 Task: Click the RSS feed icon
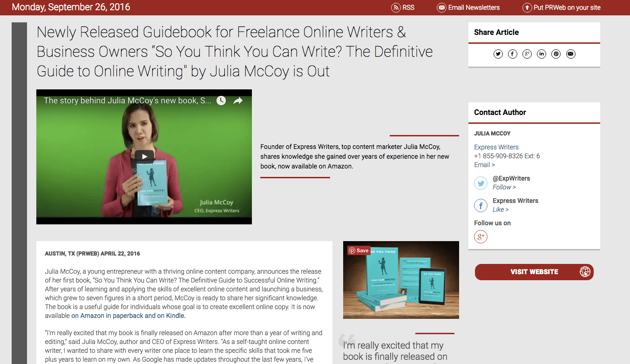396,7
